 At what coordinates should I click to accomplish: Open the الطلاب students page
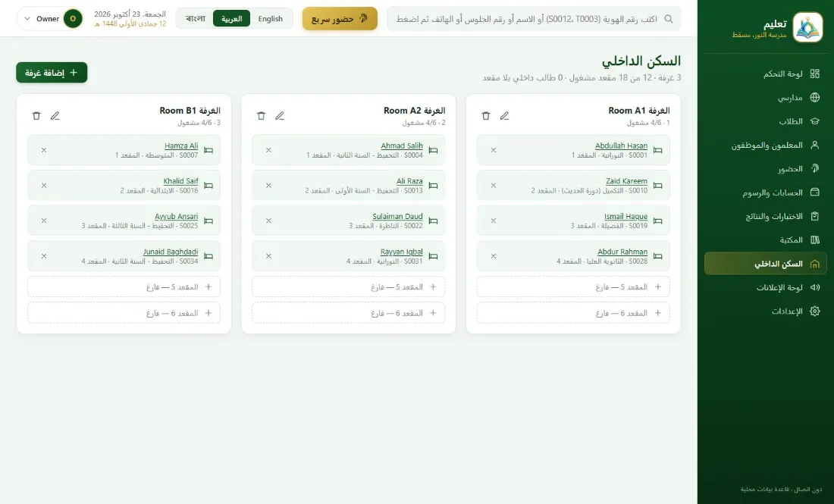[x=766, y=121]
